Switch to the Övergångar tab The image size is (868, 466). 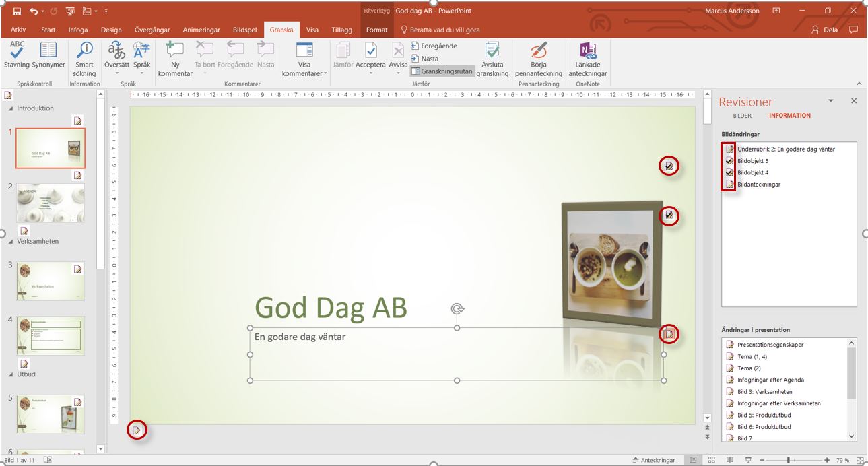click(152, 30)
